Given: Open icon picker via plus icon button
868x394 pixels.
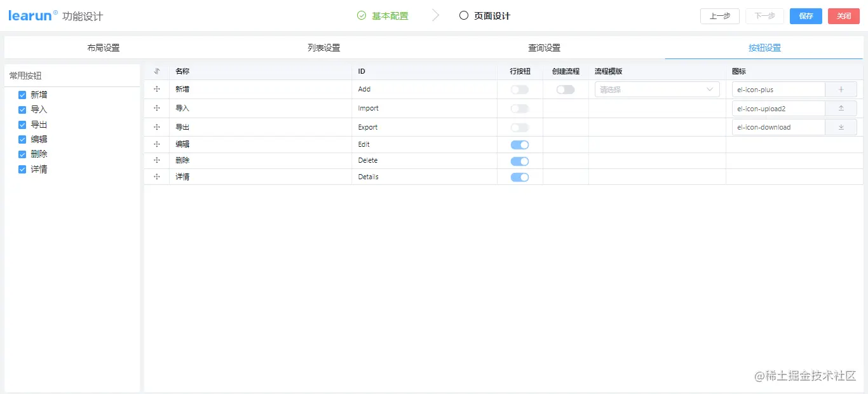Looking at the screenshot, I should point(841,90).
